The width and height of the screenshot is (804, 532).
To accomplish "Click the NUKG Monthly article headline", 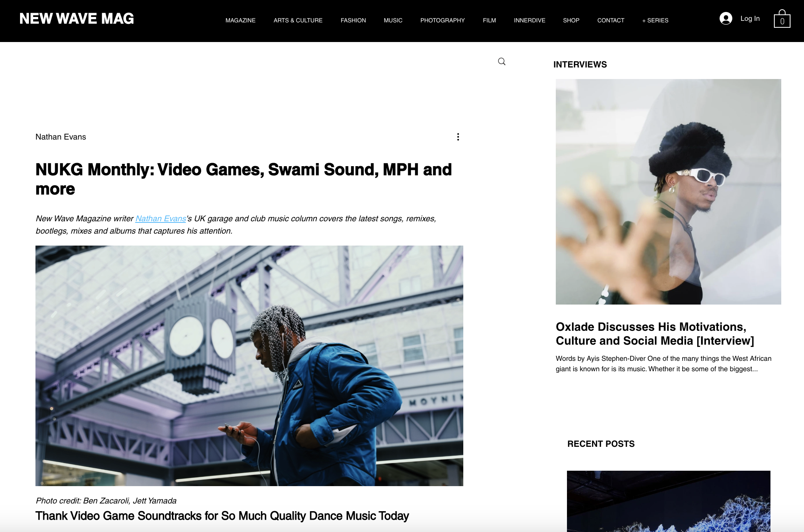I will click(244, 179).
